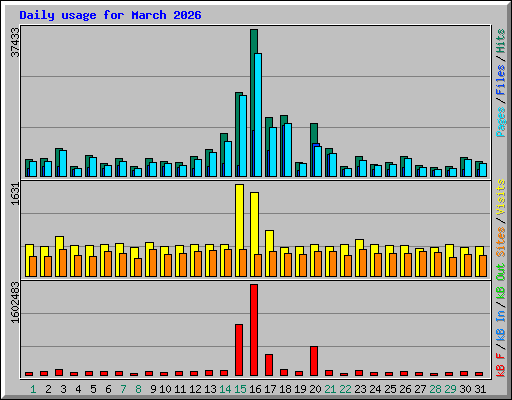
Task: Click the Files legend label
Action: (501, 80)
